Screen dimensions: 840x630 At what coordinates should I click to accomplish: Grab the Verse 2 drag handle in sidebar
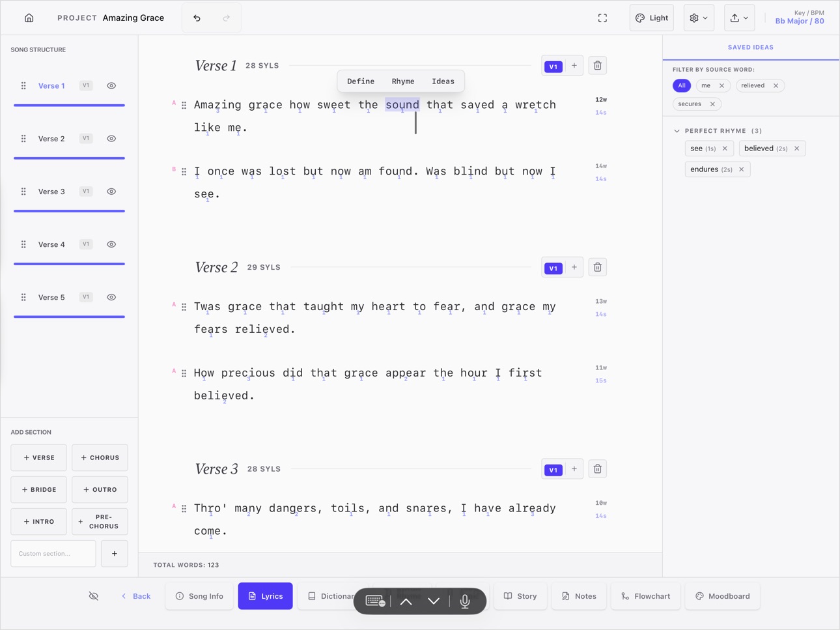click(23, 139)
